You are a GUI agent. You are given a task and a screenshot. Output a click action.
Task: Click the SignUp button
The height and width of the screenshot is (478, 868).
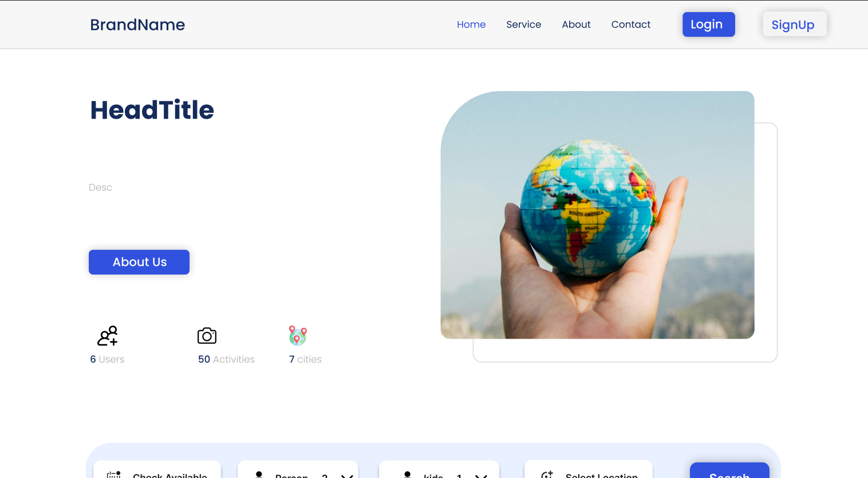point(794,25)
